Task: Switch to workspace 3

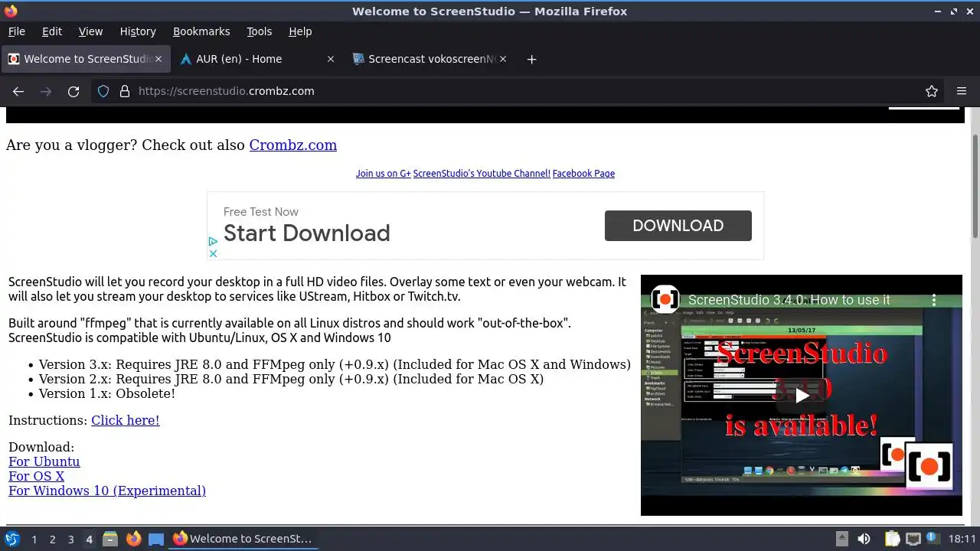Action: [70, 540]
